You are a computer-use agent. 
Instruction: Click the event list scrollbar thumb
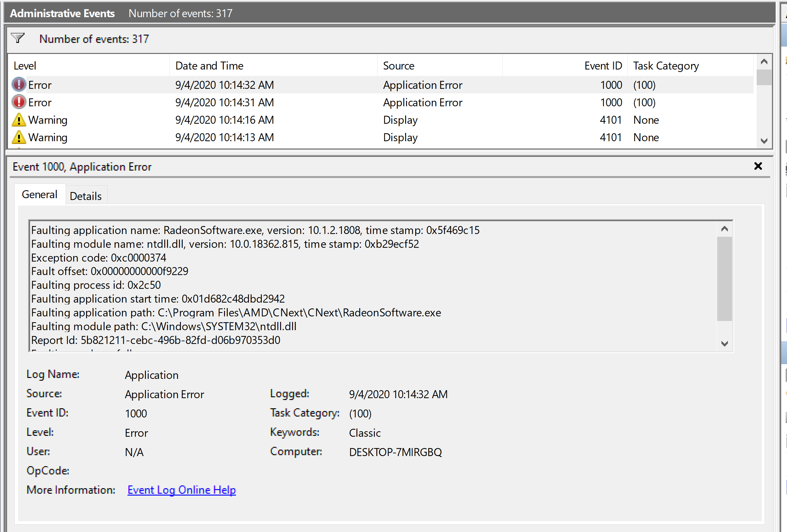click(x=764, y=77)
